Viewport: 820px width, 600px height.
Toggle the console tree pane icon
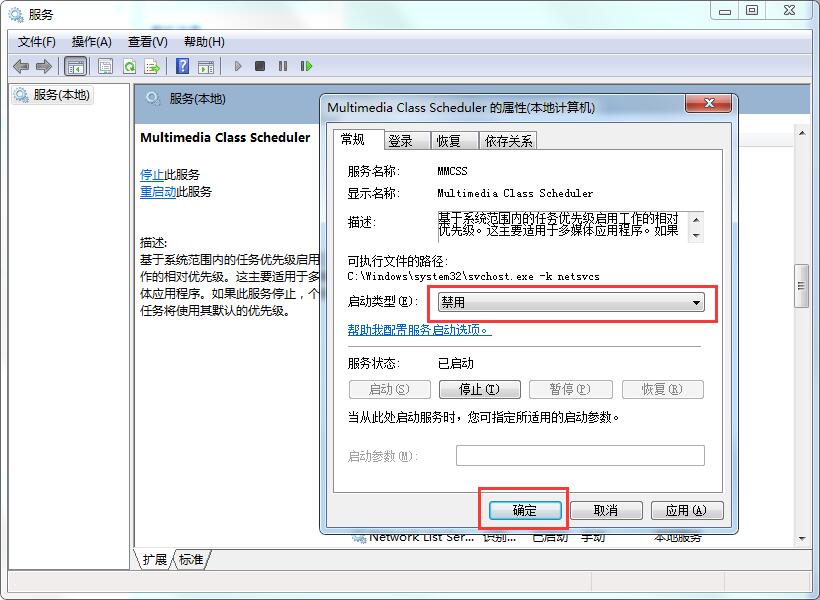[76, 66]
